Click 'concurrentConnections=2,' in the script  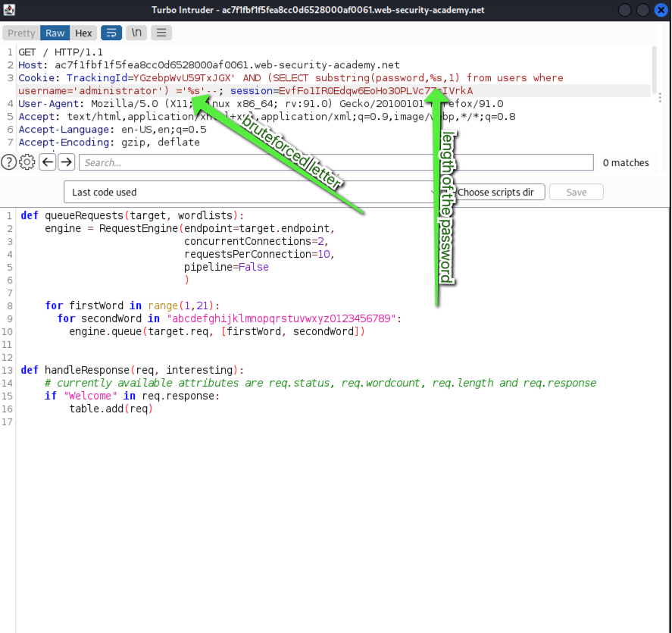click(x=256, y=241)
